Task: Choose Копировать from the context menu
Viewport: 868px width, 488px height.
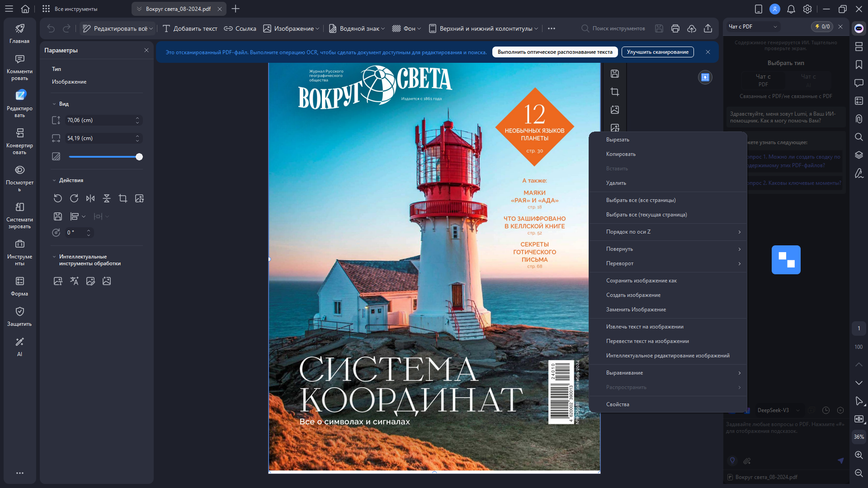Action: click(x=621, y=154)
